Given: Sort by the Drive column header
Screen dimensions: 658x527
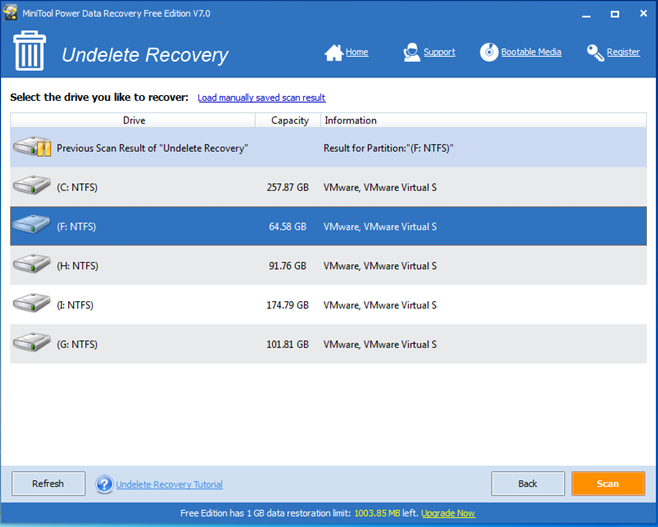Looking at the screenshot, I should pos(133,120).
